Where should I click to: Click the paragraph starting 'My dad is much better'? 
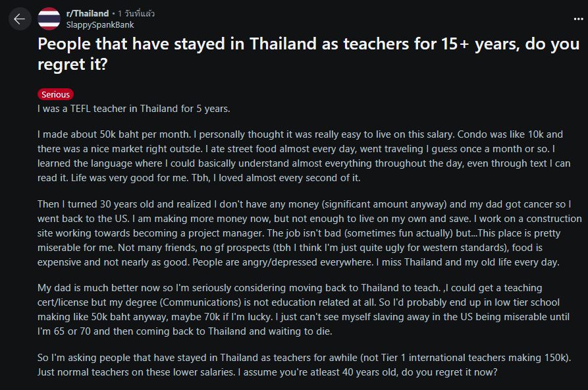pos(304,310)
